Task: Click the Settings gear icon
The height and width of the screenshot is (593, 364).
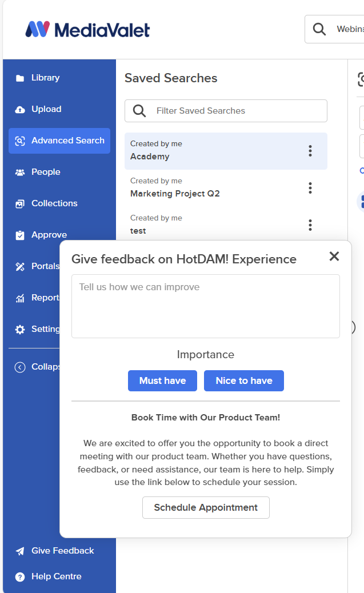Action: pyautogui.click(x=19, y=330)
